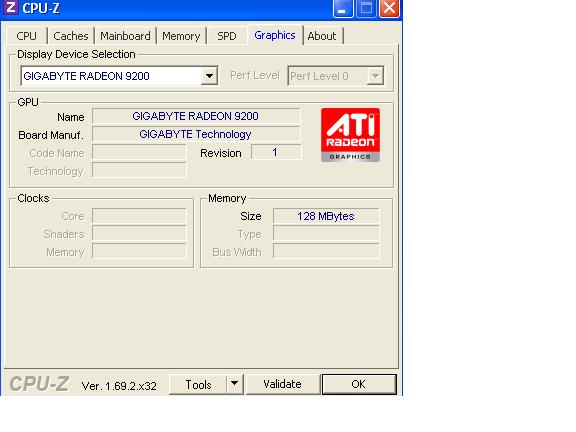Click the 'Size' label in Memory group

tap(251, 216)
